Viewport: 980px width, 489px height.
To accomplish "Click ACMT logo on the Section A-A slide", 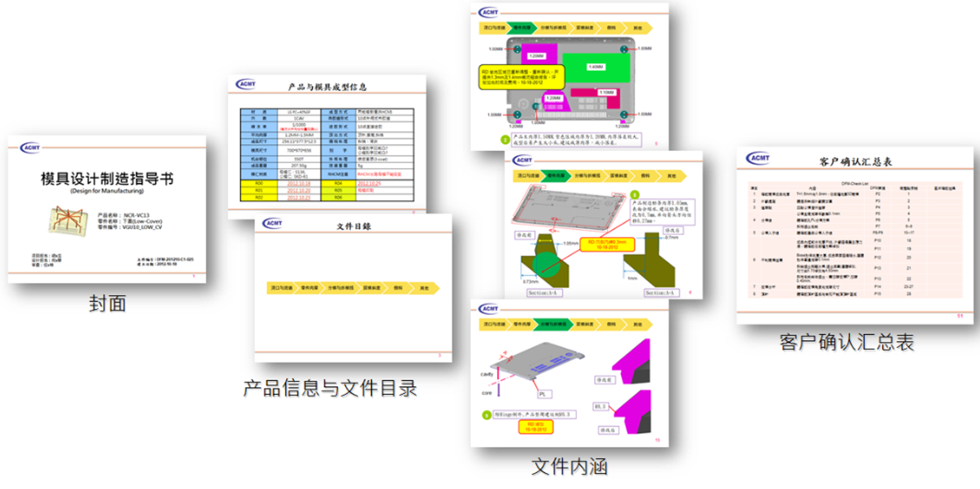I will [x=523, y=161].
